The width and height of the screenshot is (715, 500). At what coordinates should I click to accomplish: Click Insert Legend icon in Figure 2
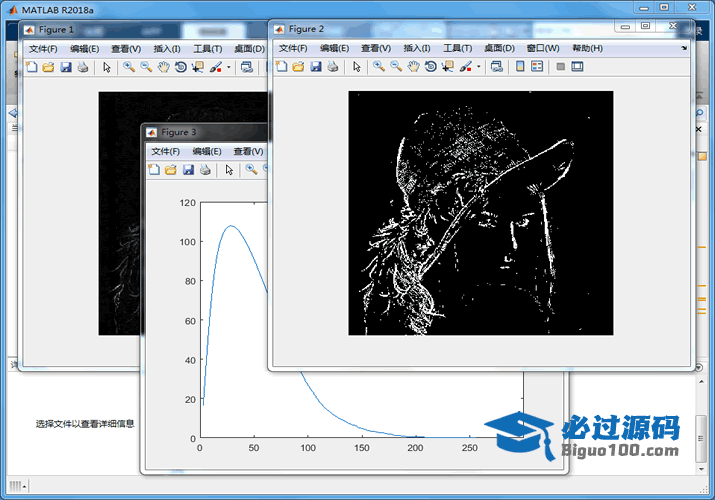[x=537, y=67]
